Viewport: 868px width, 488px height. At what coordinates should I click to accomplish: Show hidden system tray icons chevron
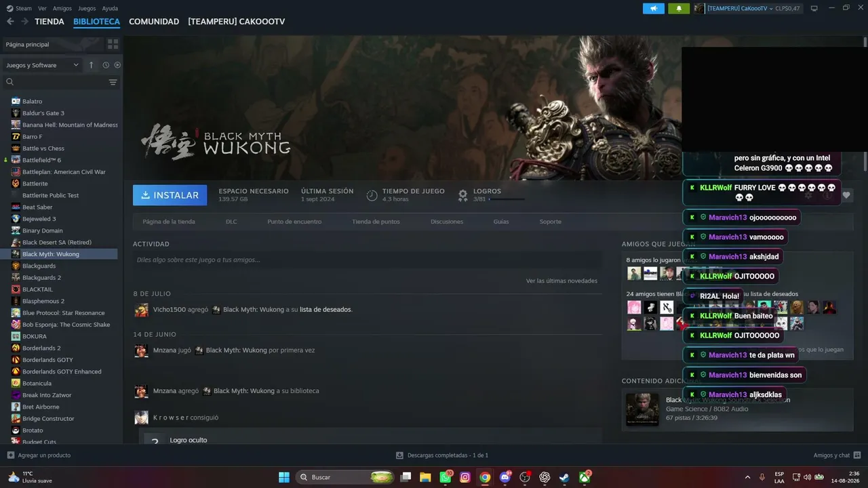(x=747, y=477)
